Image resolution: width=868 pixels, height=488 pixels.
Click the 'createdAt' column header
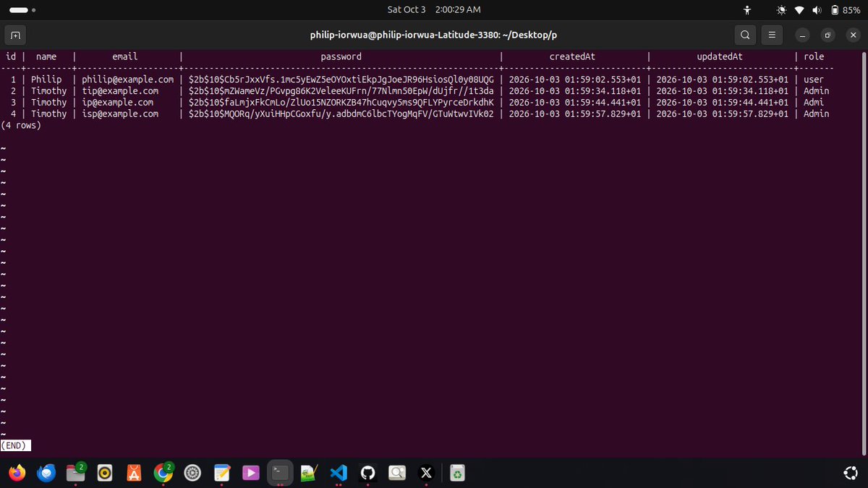click(x=572, y=56)
